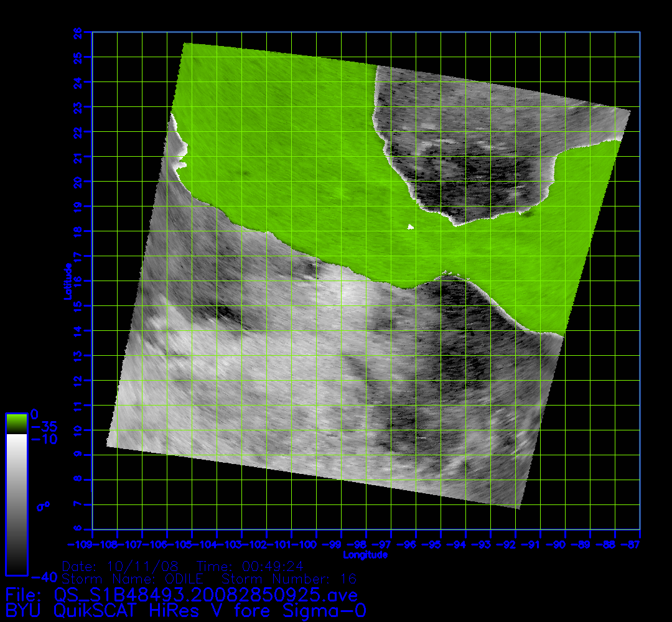Click the -93 longitude tick label
The image size is (672, 622).
490,545
